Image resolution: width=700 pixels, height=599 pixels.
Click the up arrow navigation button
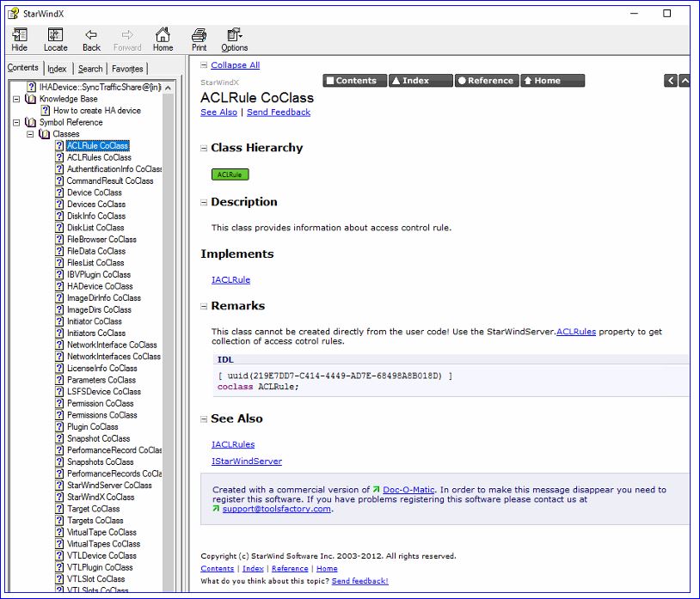685,81
